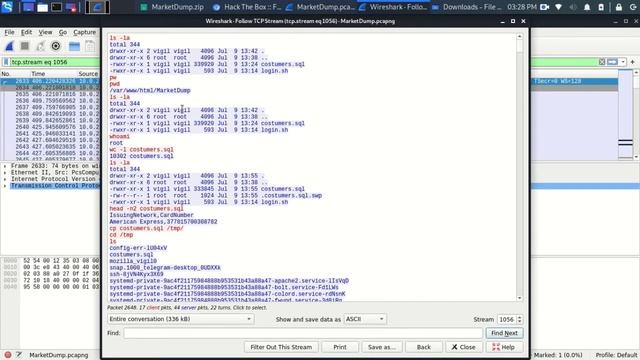
Task: Click the workspace switcher in panel
Action: coord(97,7)
